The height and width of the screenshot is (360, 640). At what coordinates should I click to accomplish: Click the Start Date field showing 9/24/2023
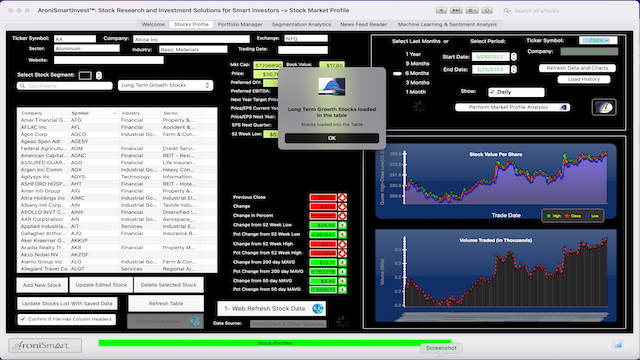tap(491, 57)
